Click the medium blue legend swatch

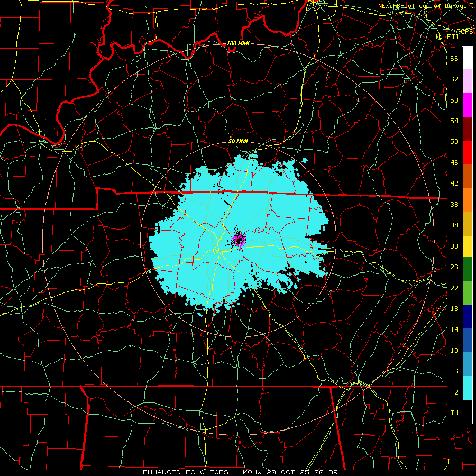[x=467, y=340]
